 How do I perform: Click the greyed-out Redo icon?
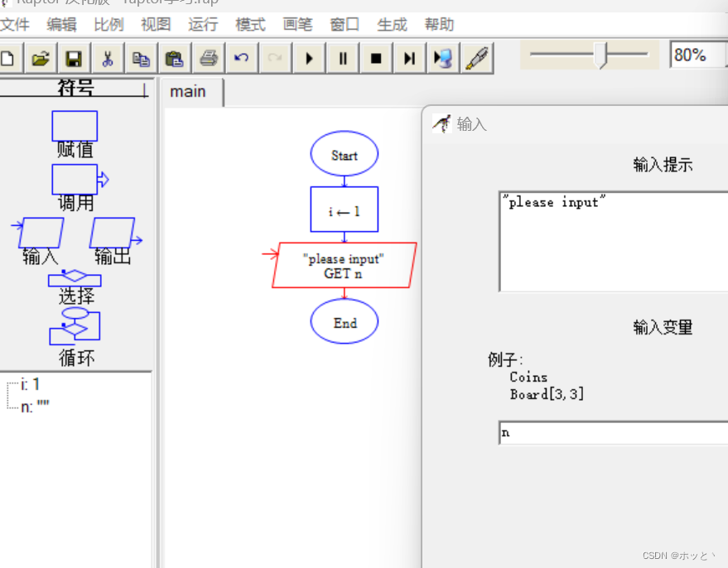[275, 59]
